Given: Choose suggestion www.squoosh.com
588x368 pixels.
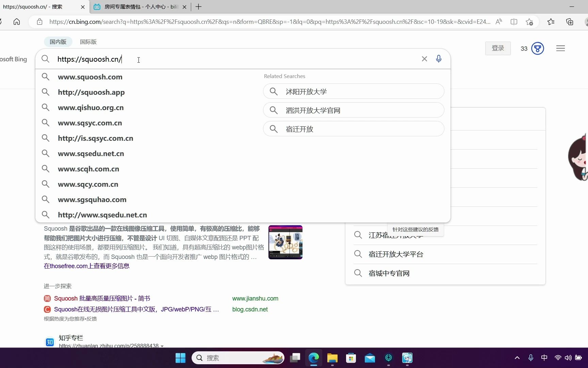Looking at the screenshot, I should point(90,77).
